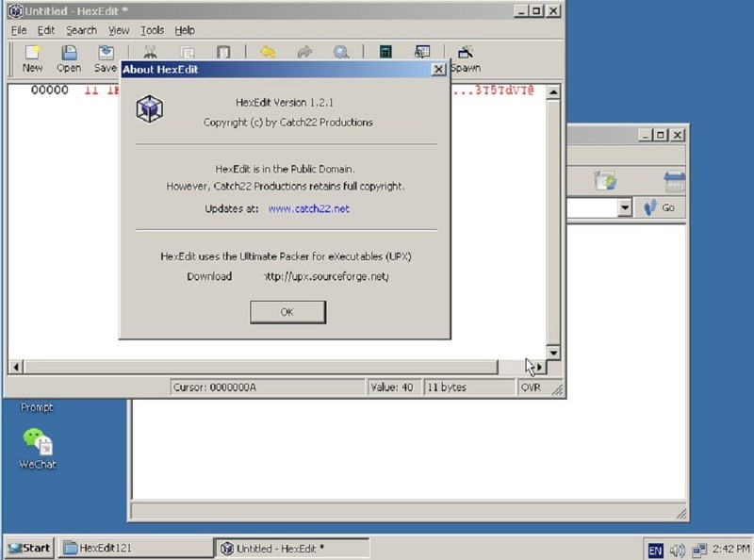Viewport: 754px width, 560px height.
Task: Expand address dropdown in background window
Action: click(x=624, y=207)
